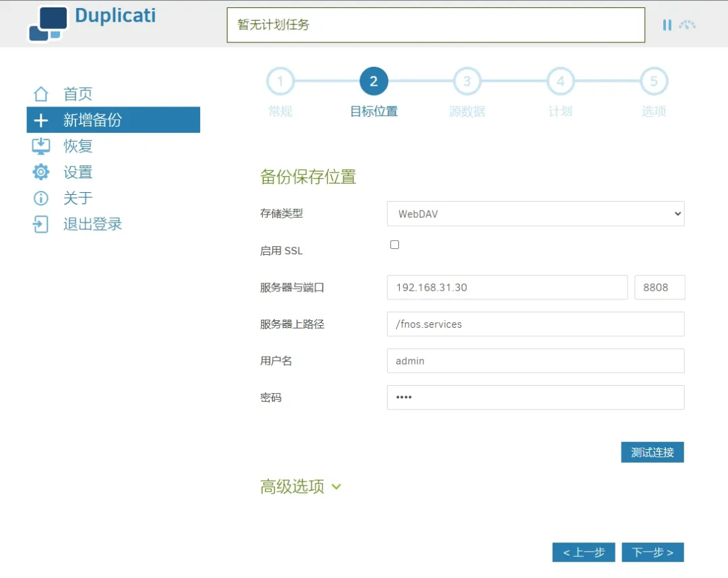Screen dimensions: 728x578
Task: Focus the 服务器上路径 input field
Action: point(535,324)
